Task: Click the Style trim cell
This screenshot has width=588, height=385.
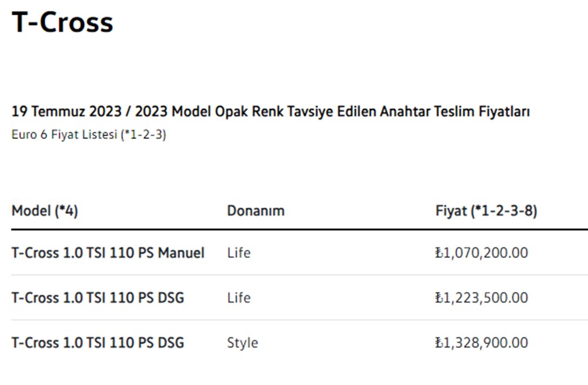Action: [x=242, y=343]
